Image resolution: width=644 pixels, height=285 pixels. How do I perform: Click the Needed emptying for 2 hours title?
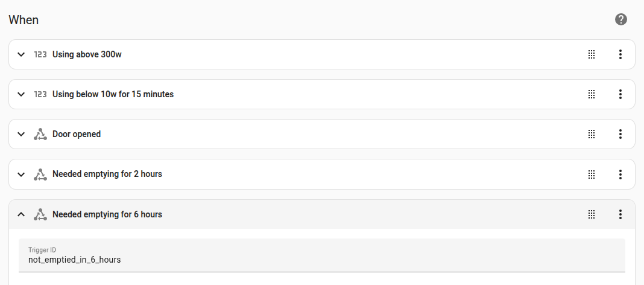click(x=107, y=174)
